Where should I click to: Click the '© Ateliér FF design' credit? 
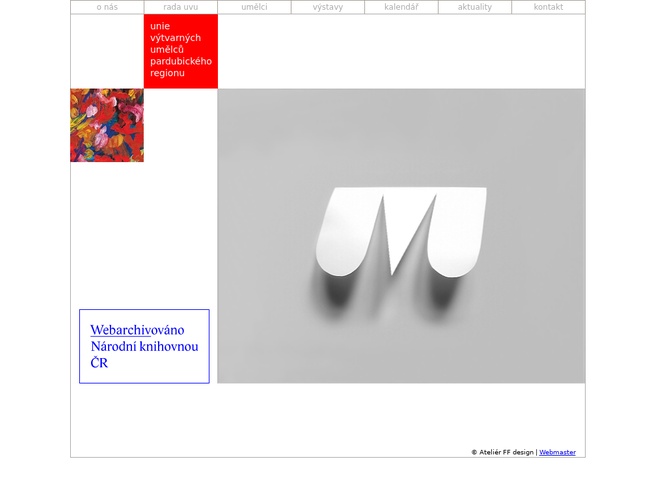point(502,453)
